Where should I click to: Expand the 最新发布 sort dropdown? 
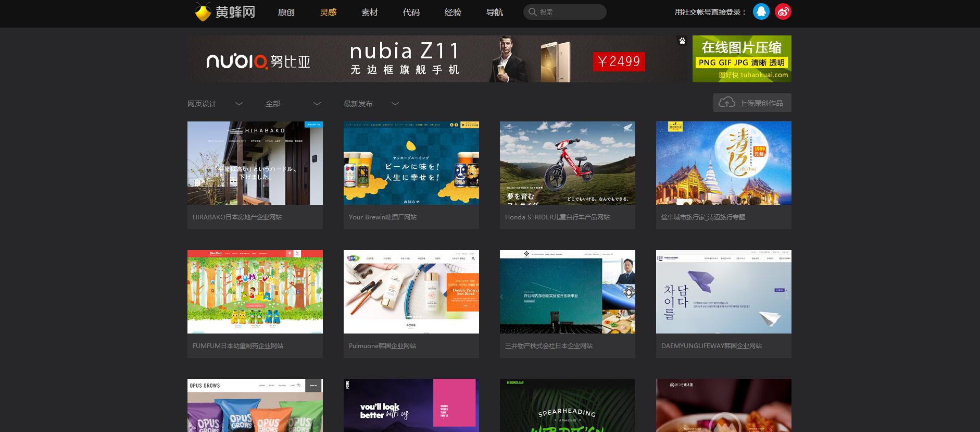point(371,104)
